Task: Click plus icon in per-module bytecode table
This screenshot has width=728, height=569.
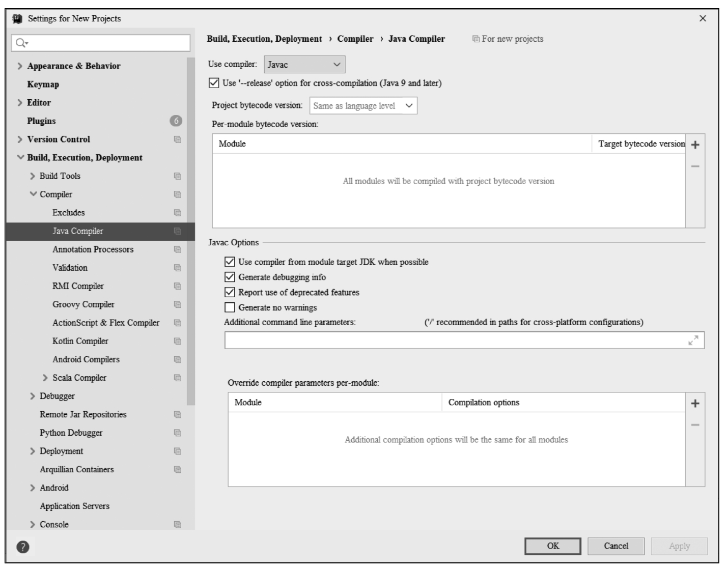Action: tap(695, 145)
